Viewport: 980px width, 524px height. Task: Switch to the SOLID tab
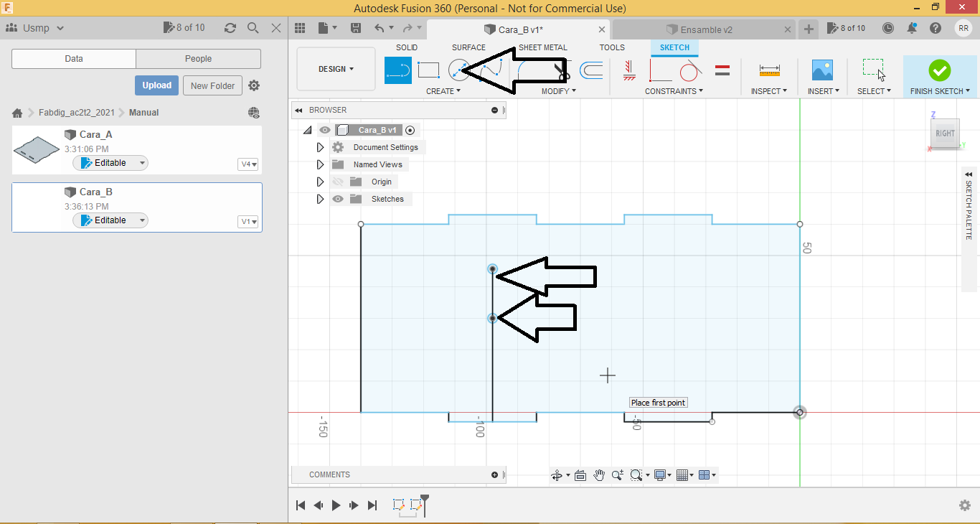[407, 47]
